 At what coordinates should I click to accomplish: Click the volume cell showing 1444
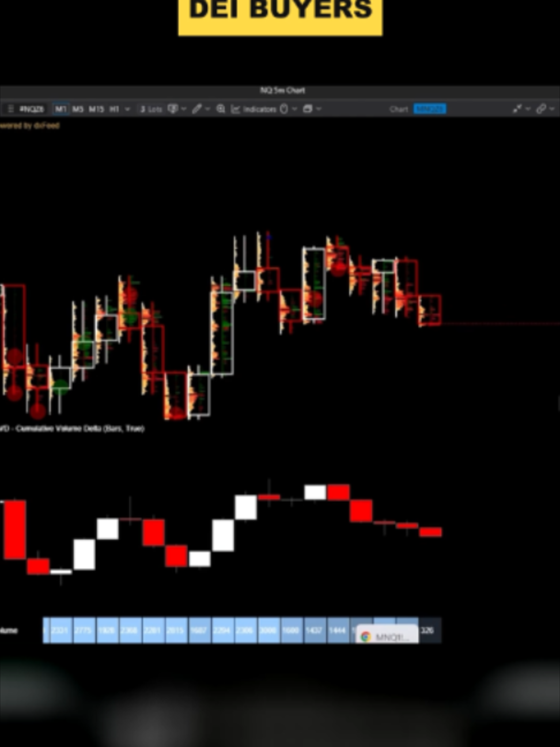click(x=338, y=631)
